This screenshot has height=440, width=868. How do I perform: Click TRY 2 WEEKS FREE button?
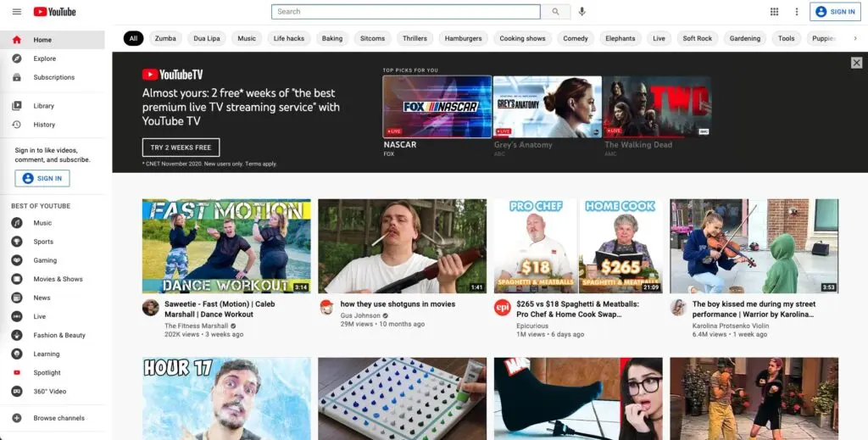(x=181, y=148)
